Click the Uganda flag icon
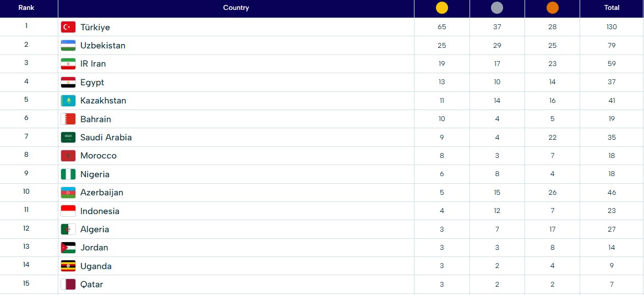This screenshot has width=644, height=295. 68,266
